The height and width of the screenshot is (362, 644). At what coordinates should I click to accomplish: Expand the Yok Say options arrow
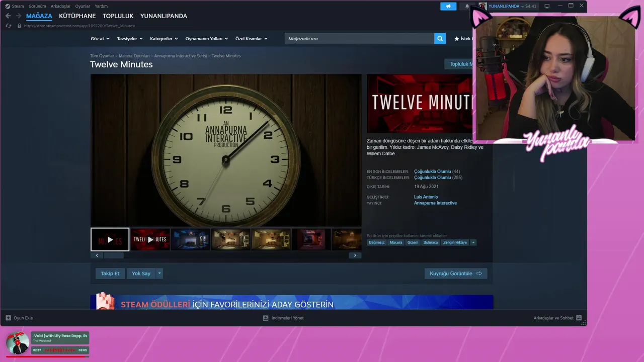159,274
